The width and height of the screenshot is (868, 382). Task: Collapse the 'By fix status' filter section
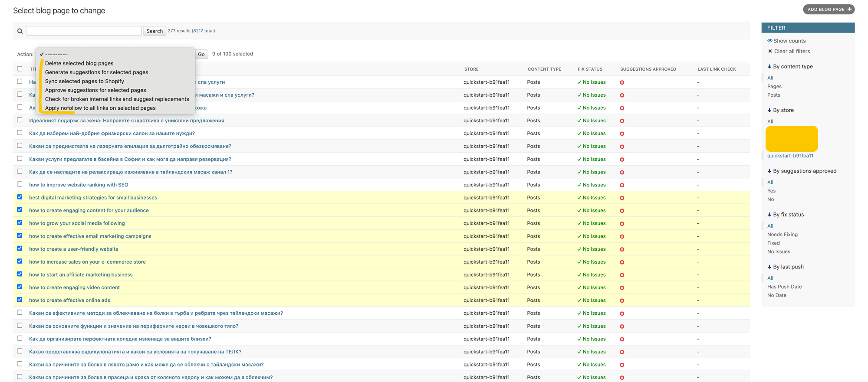click(786, 215)
